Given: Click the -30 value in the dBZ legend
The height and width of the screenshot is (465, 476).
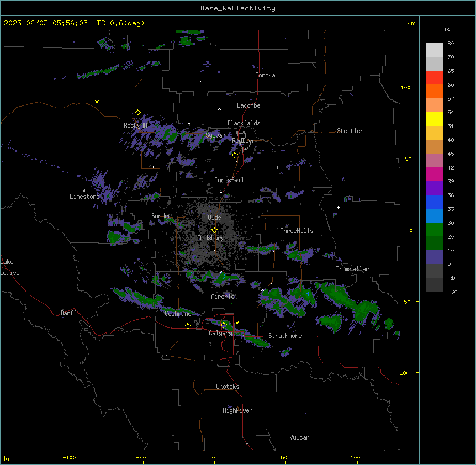Looking at the screenshot, I should pos(452,292).
